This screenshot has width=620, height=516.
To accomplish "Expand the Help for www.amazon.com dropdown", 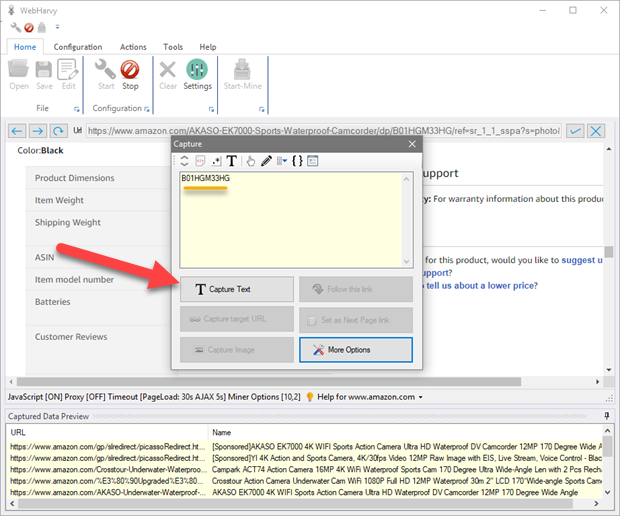I will [421, 397].
